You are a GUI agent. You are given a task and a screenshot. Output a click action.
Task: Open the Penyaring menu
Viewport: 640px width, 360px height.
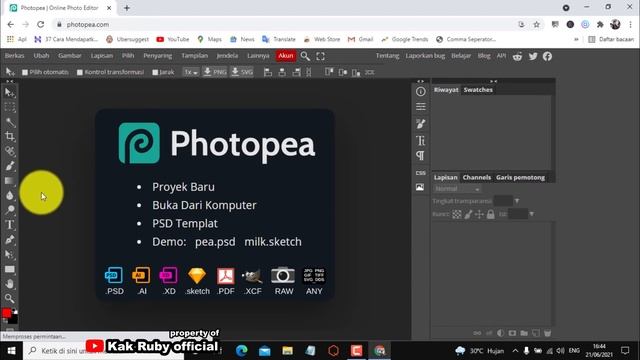158,56
